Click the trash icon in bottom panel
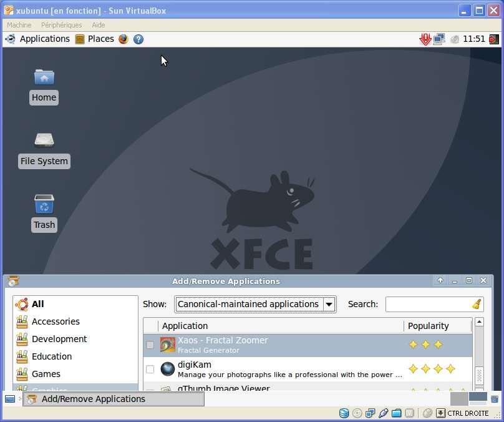The image size is (504, 422). point(495,399)
